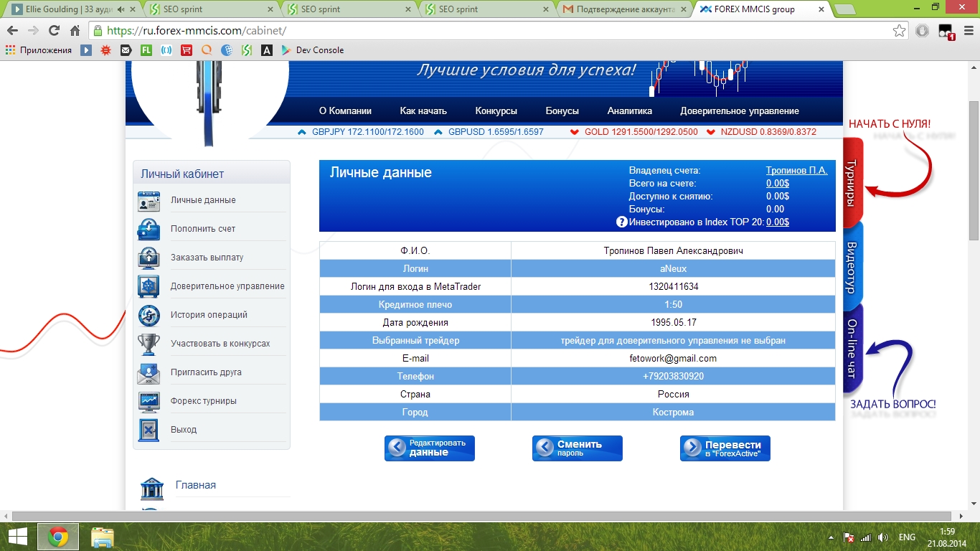Open the Тропинов П.А. account owner link
The height and width of the screenshot is (551, 980).
tap(796, 171)
